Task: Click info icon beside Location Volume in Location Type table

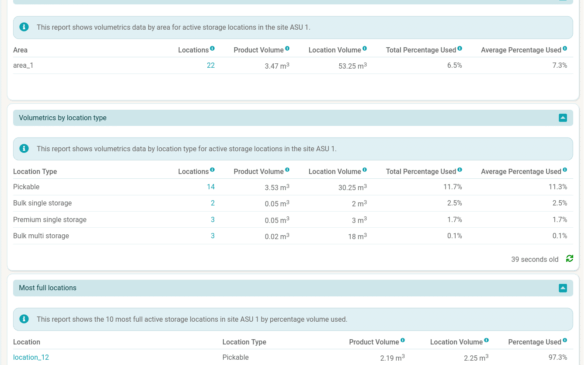Action: click(x=365, y=169)
